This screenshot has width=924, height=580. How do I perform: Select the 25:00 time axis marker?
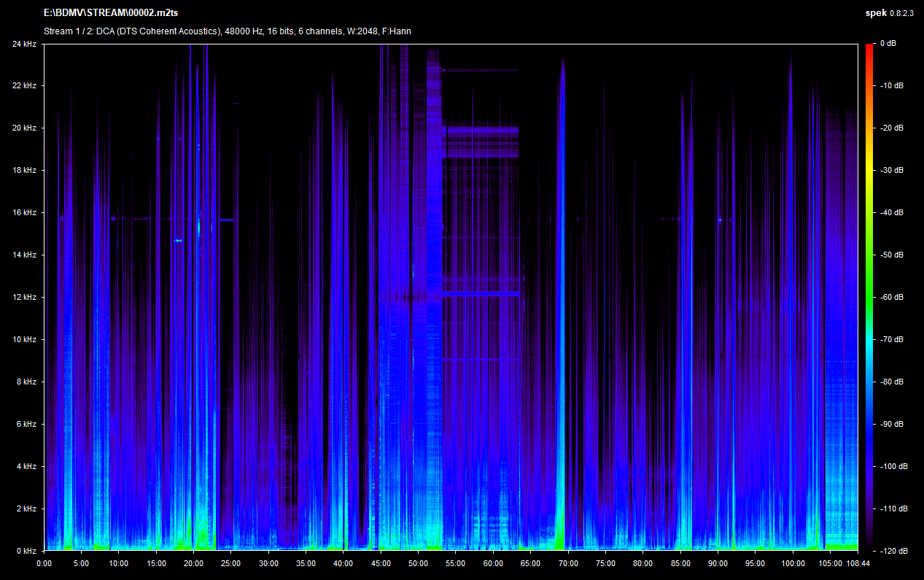click(231, 563)
